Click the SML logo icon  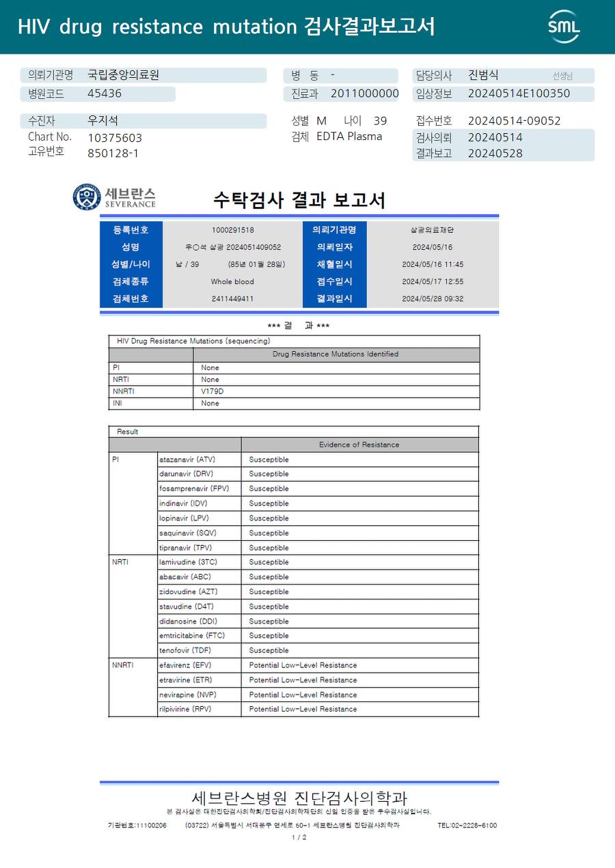564,27
